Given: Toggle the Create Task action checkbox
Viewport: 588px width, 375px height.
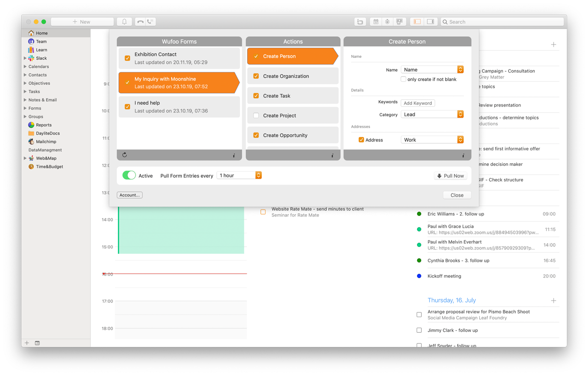Looking at the screenshot, I should pyautogui.click(x=256, y=96).
